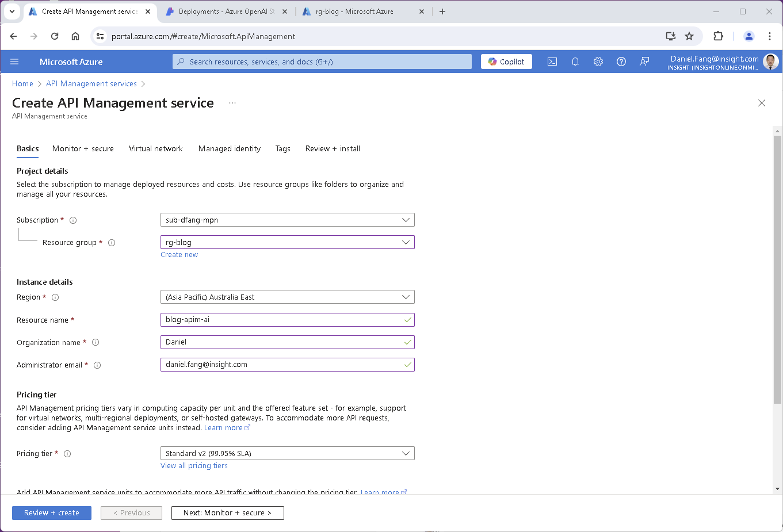Open the browser extensions puzzle icon
Screen dimensions: 783x532
tap(718, 36)
